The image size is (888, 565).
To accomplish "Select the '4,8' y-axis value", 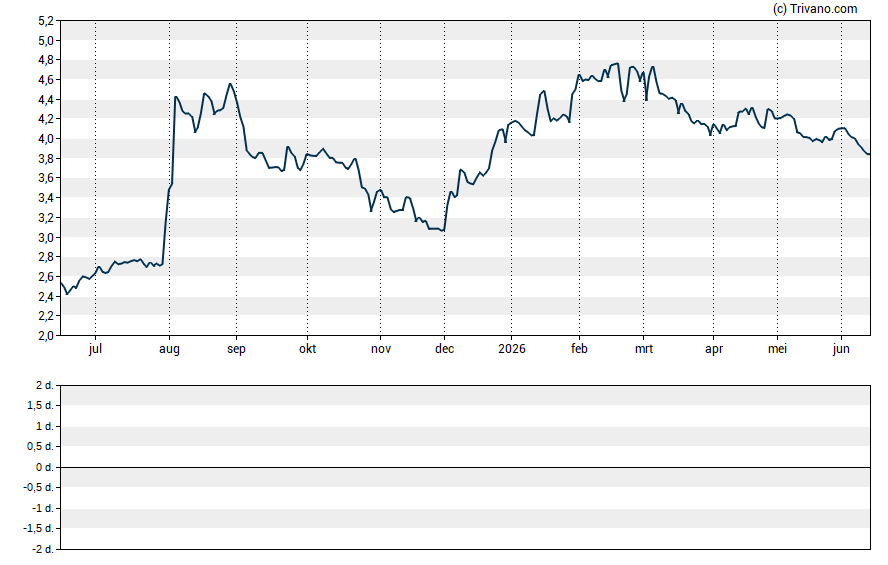I will (46, 60).
